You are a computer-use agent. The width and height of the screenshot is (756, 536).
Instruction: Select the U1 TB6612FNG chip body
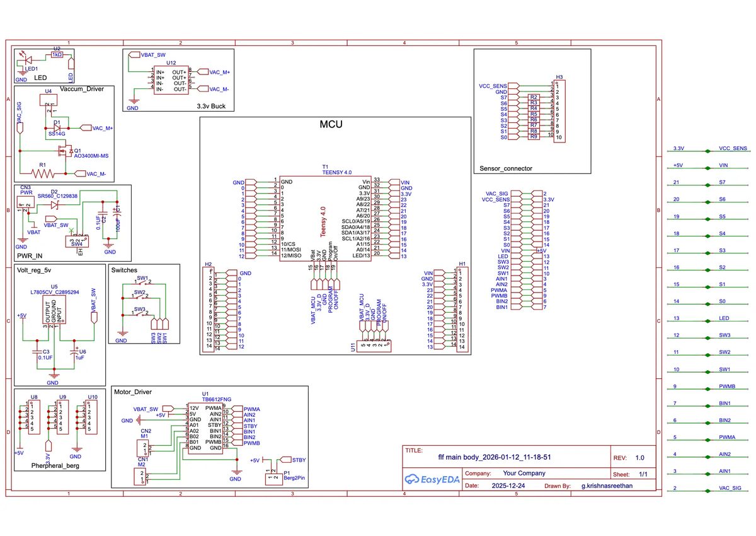click(x=205, y=428)
